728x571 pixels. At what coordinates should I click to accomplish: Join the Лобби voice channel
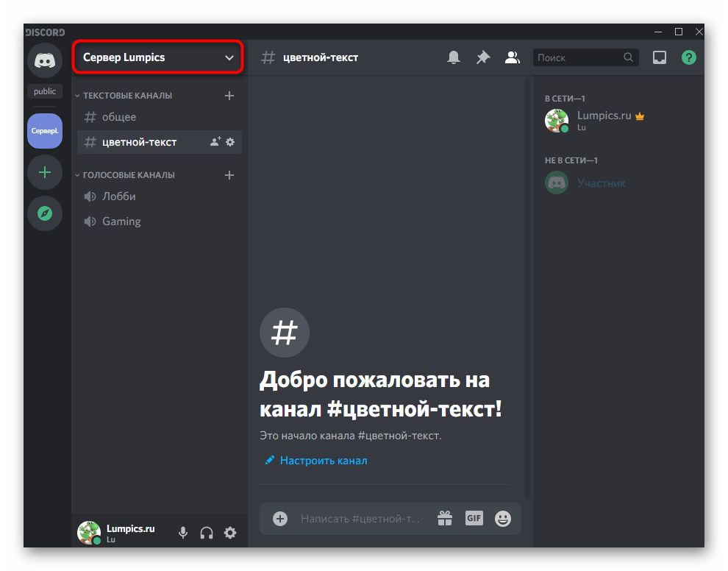click(x=160, y=196)
